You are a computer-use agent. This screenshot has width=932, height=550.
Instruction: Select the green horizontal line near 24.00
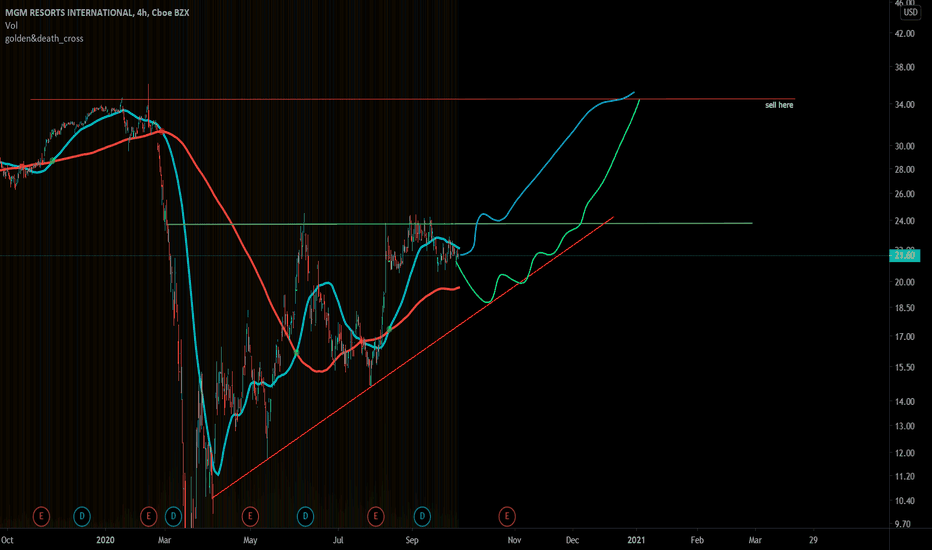pos(460,224)
